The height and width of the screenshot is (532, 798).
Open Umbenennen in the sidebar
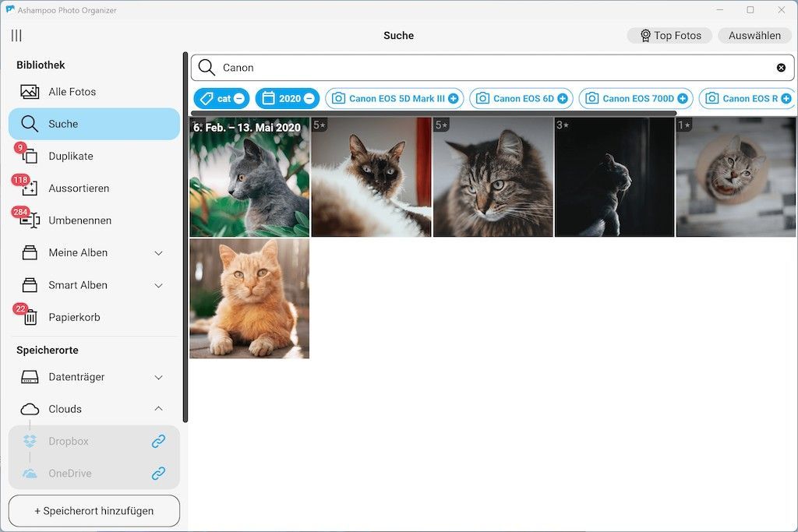click(79, 220)
